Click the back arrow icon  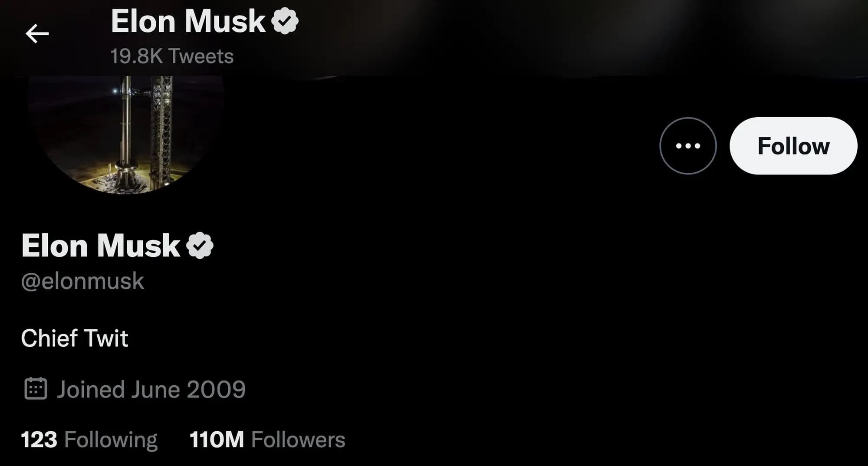point(37,33)
